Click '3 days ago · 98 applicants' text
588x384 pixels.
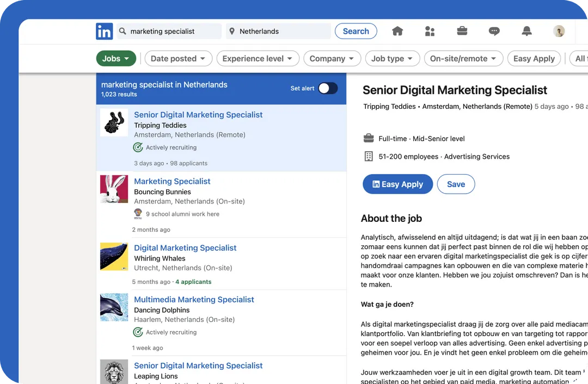pos(170,163)
